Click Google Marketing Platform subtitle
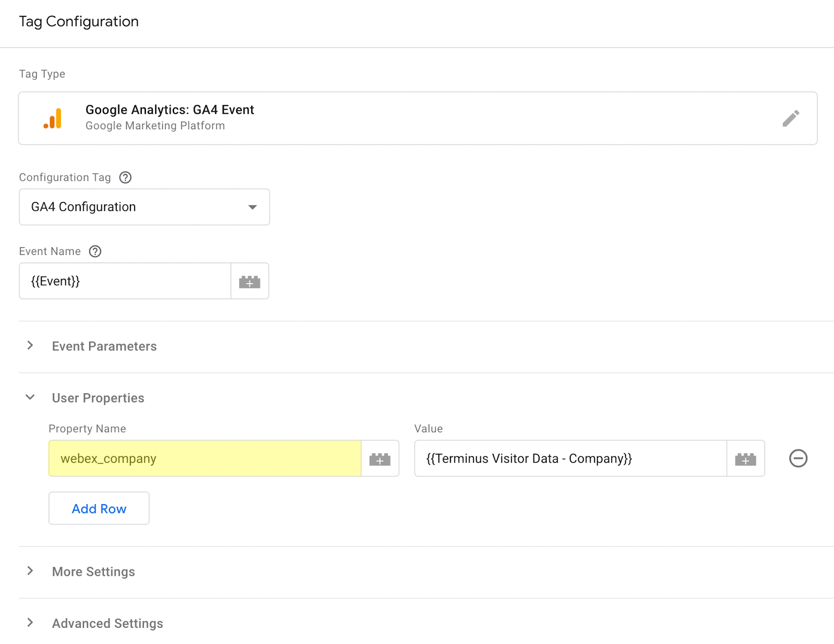Screen dimensions: 834x644 (x=155, y=126)
